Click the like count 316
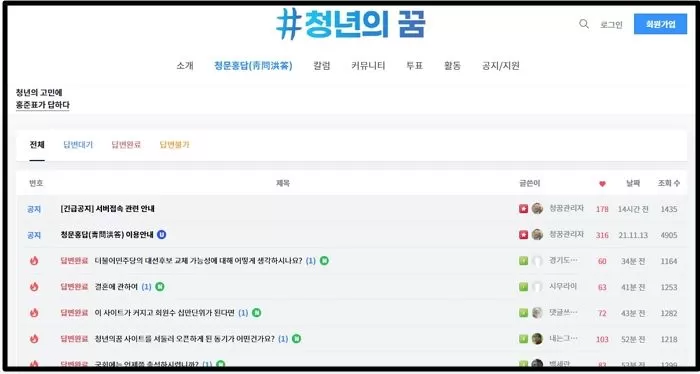700x374 pixels. 602,235
